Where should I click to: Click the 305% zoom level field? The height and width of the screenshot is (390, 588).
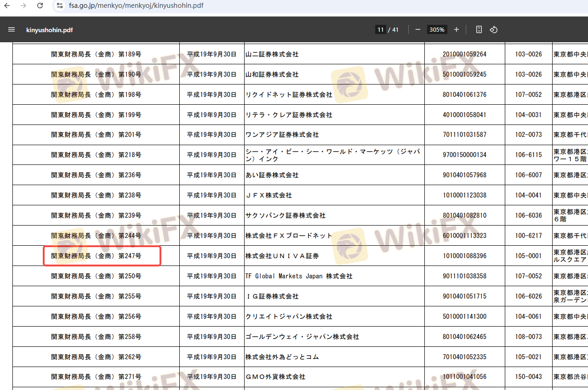[x=436, y=30]
